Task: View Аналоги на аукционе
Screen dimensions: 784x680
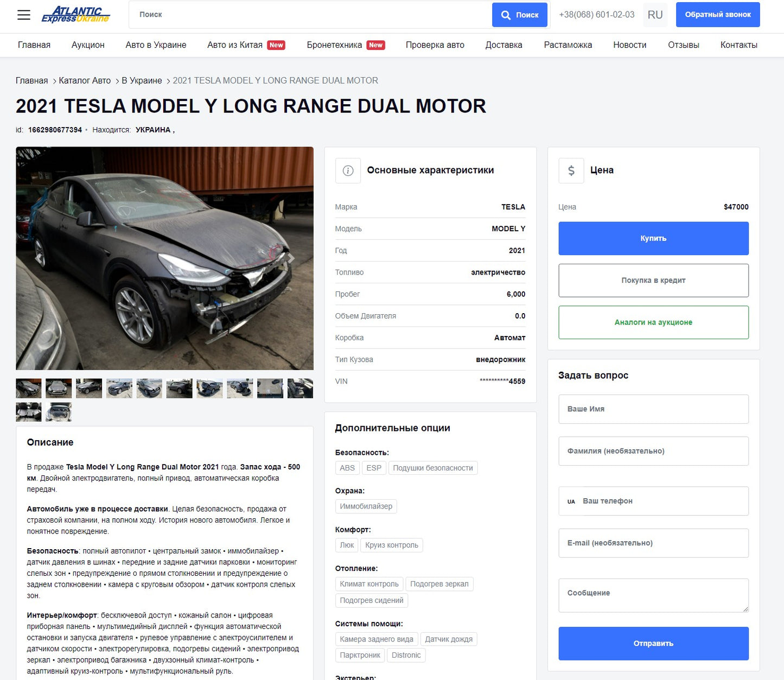Action: click(x=653, y=322)
